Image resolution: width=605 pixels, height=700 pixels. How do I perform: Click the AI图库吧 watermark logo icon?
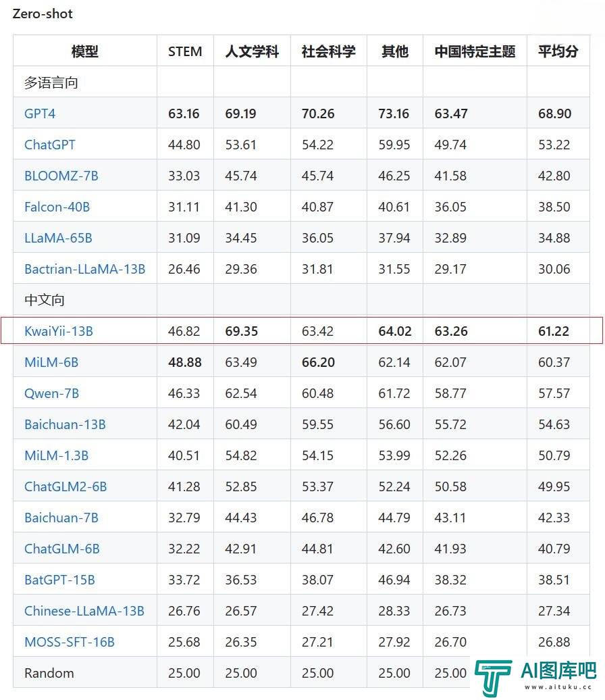point(494,676)
